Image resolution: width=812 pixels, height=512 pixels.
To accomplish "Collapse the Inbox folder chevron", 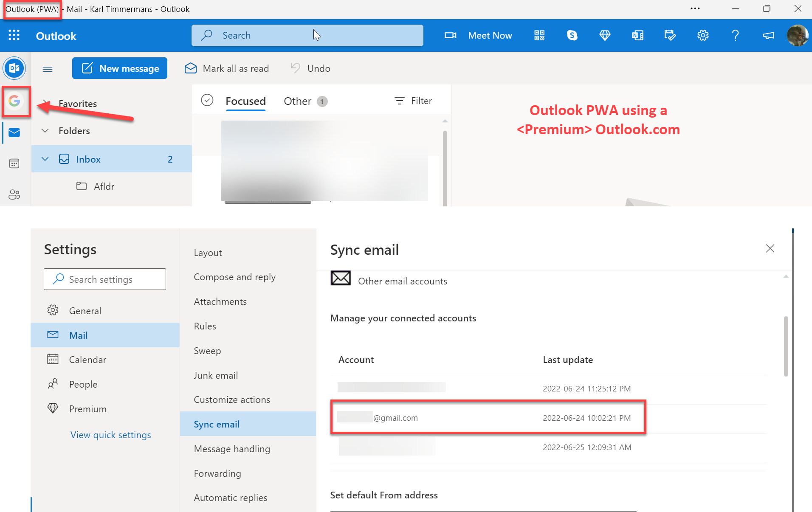I will point(45,159).
